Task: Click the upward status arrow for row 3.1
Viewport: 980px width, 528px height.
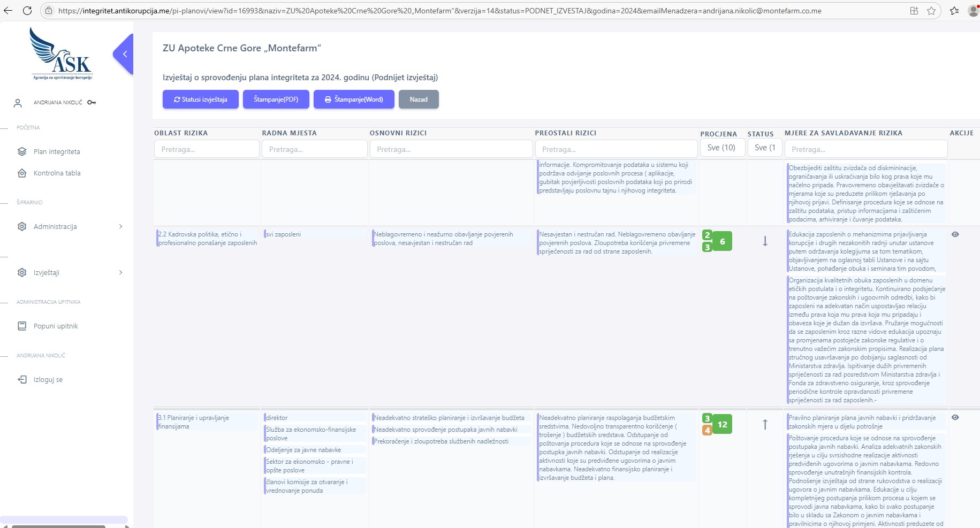Action: tap(765, 424)
